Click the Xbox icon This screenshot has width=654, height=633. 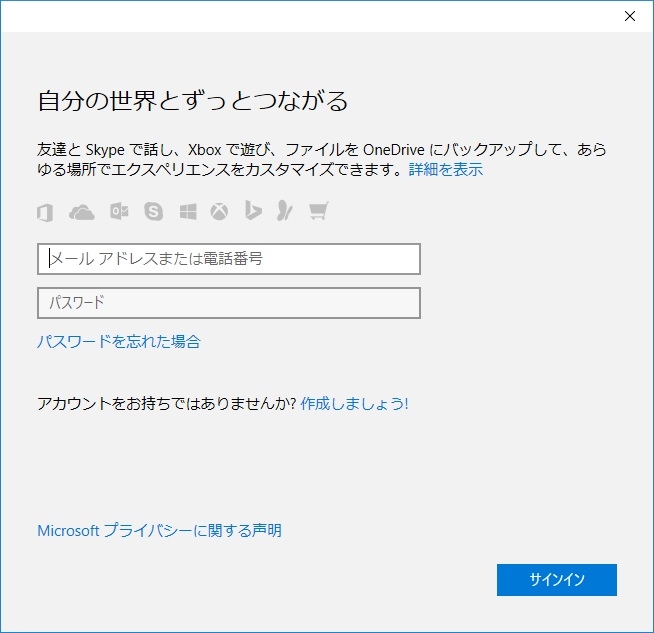click(220, 212)
